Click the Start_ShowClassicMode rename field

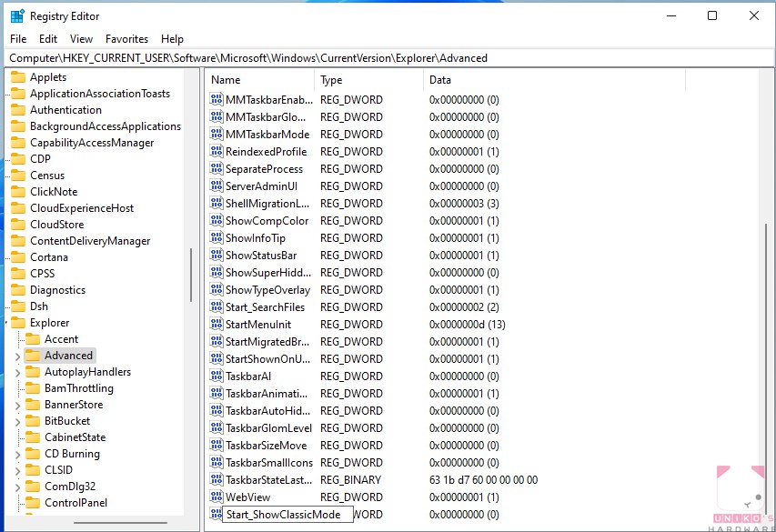click(x=287, y=515)
